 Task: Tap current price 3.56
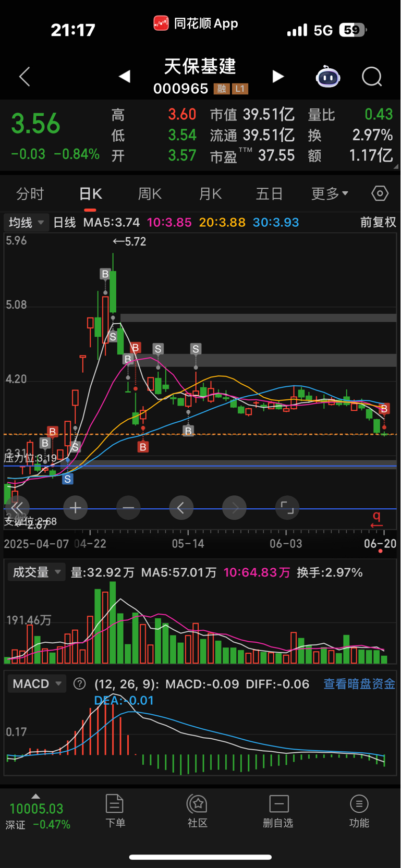[36, 124]
